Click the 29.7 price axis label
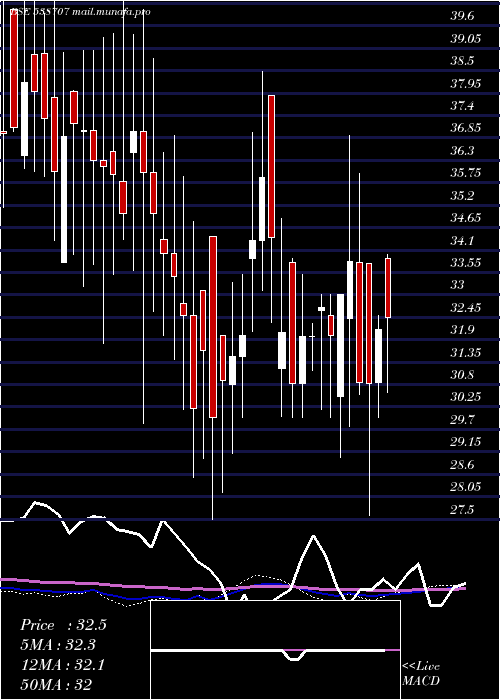 [x=462, y=420]
